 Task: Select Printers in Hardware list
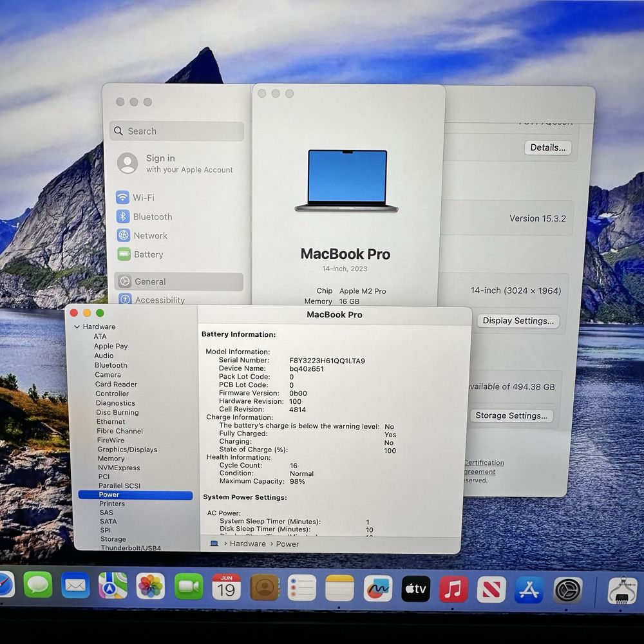pyautogui.click(x=111, y=504)
